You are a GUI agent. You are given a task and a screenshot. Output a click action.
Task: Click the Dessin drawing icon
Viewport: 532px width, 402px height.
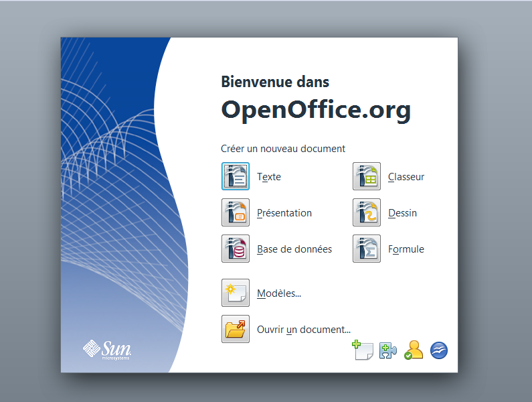(367, 213)
